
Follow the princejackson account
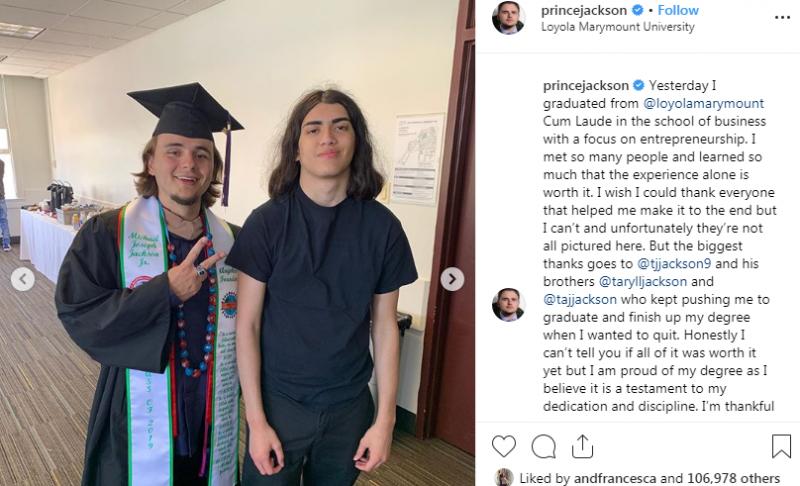click(679, 10)
